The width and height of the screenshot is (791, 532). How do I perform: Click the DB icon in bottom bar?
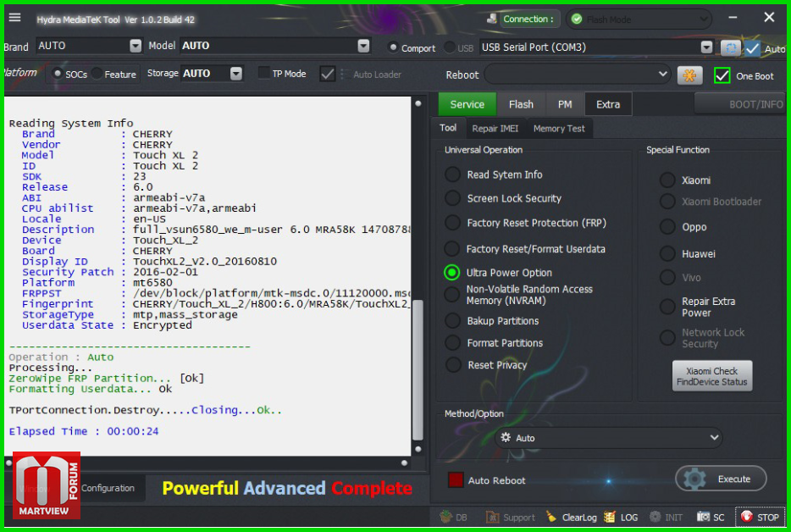pyautogui.click(x=446, y=517)
